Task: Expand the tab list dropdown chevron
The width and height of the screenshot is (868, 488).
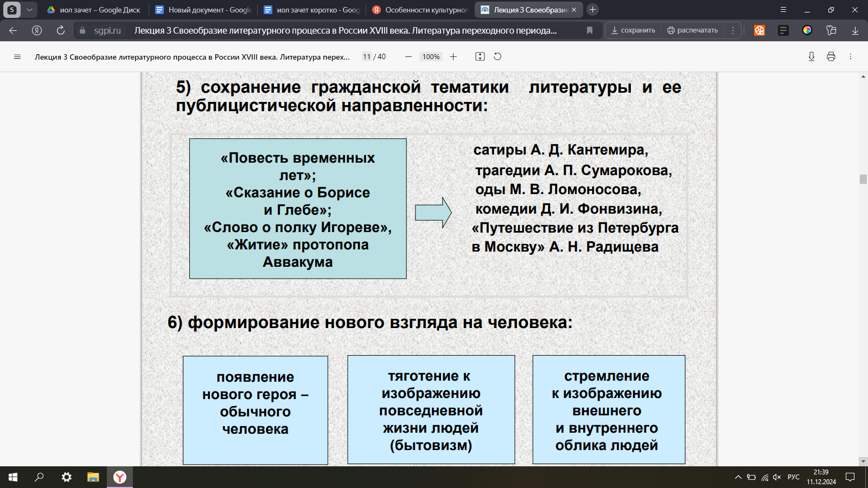Action: click(29, 10)
